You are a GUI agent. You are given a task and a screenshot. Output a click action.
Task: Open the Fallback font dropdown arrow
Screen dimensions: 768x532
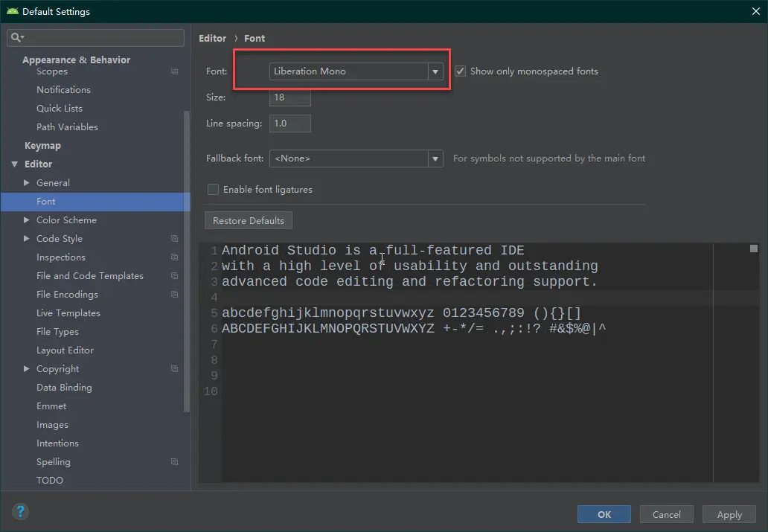click(435, 158)
